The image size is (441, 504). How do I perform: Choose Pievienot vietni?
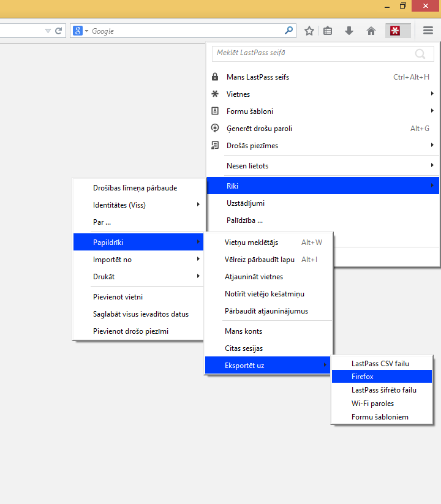(138, 296)
